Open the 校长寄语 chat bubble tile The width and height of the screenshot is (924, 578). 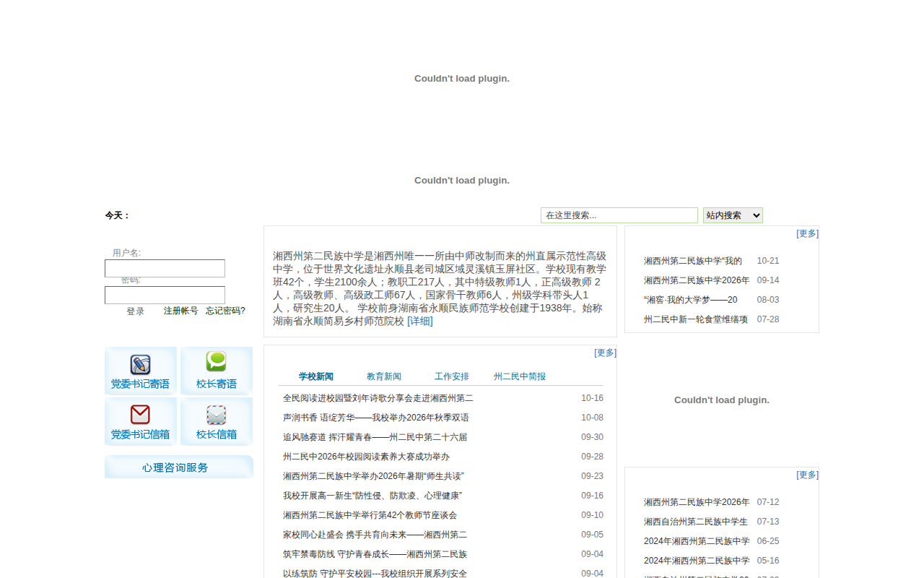(217, 371)
